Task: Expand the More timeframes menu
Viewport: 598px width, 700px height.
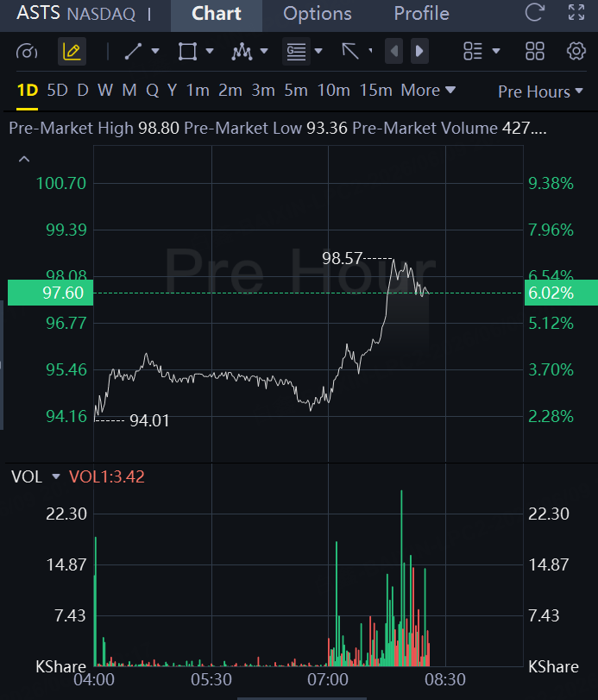Action: pyautogui.click(x=428, y=91)
